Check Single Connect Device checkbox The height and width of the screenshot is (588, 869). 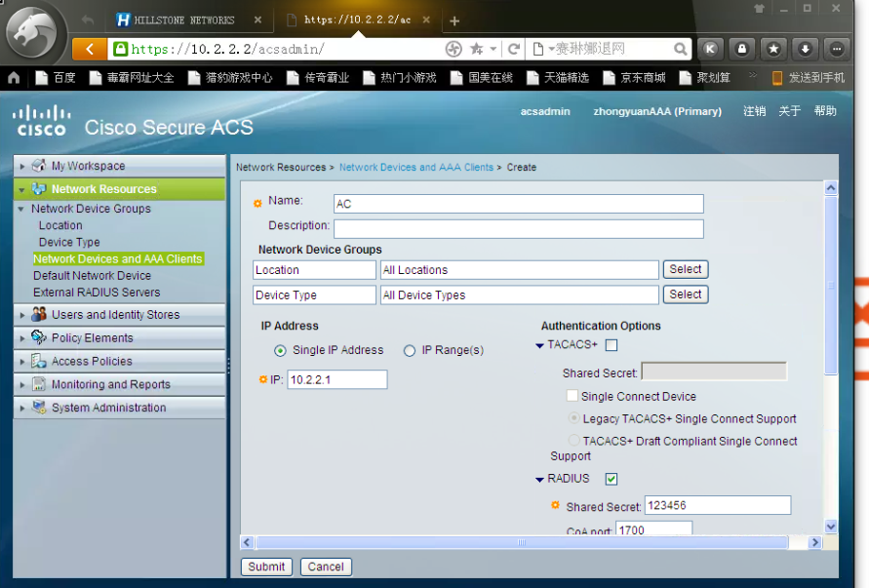click(573, 396)
